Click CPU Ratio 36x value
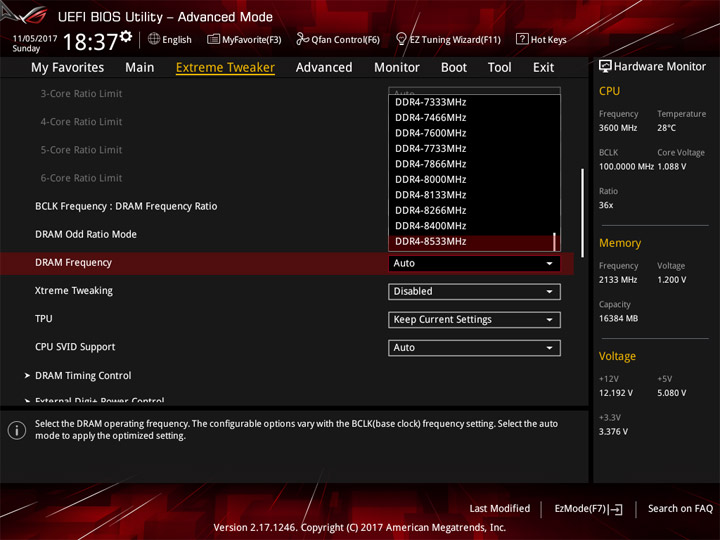 pos(606,205)
